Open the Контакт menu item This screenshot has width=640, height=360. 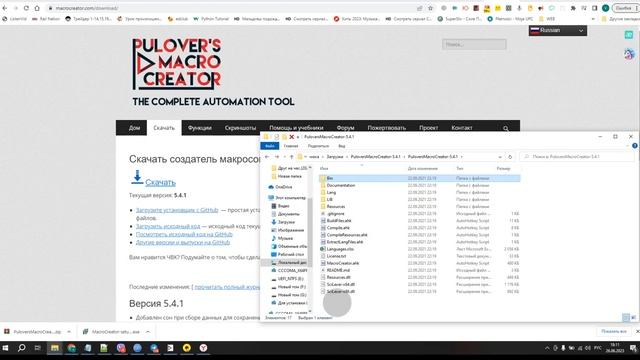click(462, 128)
